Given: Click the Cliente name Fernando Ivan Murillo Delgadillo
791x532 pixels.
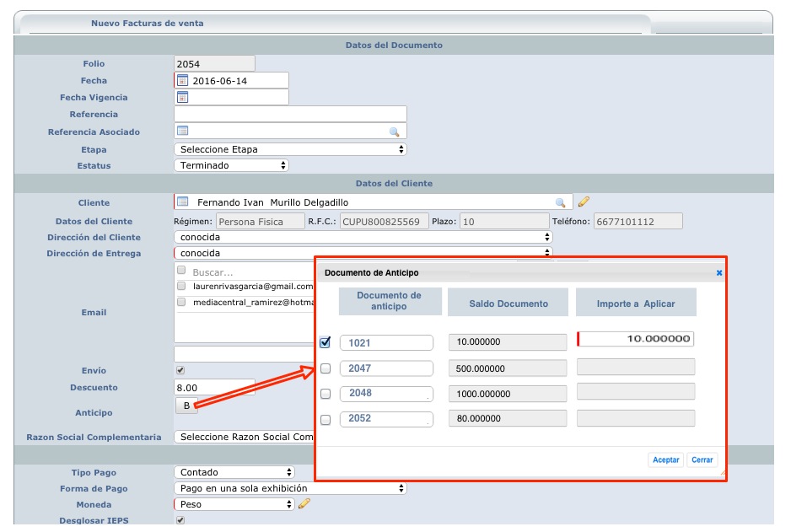Looking at the screenshot, I should [x=273, y=202].
